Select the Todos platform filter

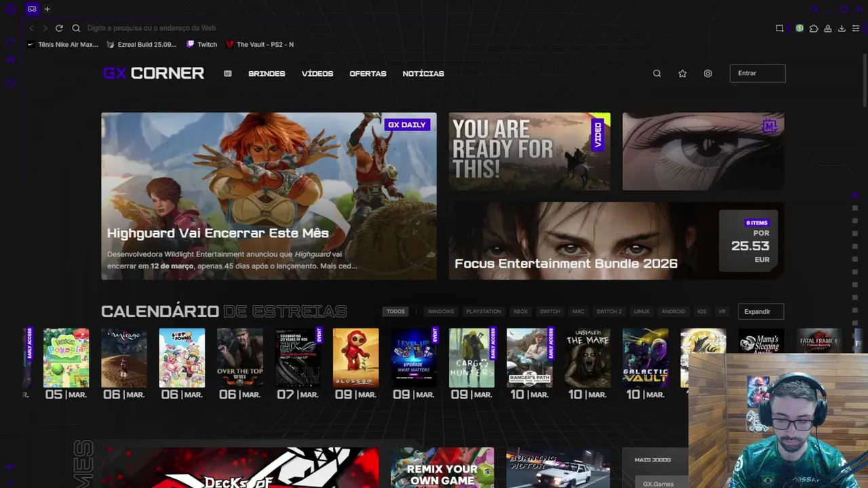point(395,311)
